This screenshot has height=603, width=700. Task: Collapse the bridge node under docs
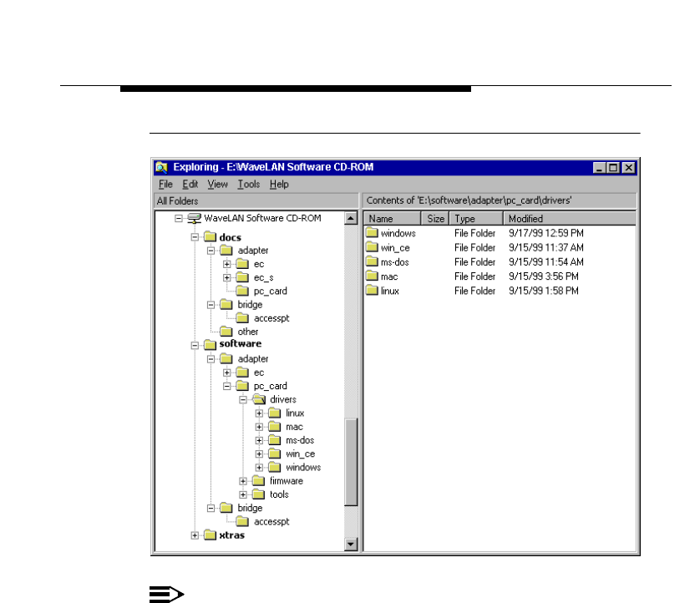[211, 305]
